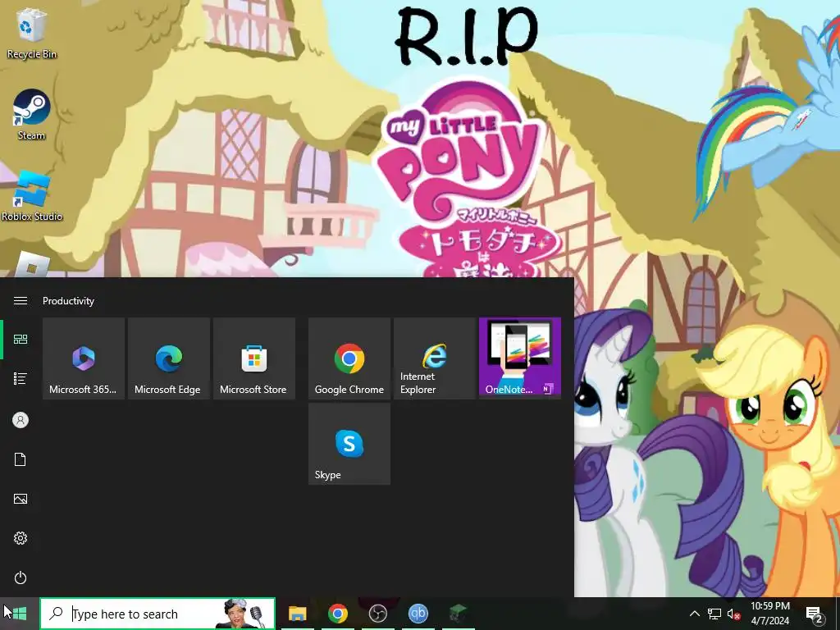Open the green cube app on taskbar
Viewport: 840px width, 630px height.
pyautogui.click(x=458, y=614)
